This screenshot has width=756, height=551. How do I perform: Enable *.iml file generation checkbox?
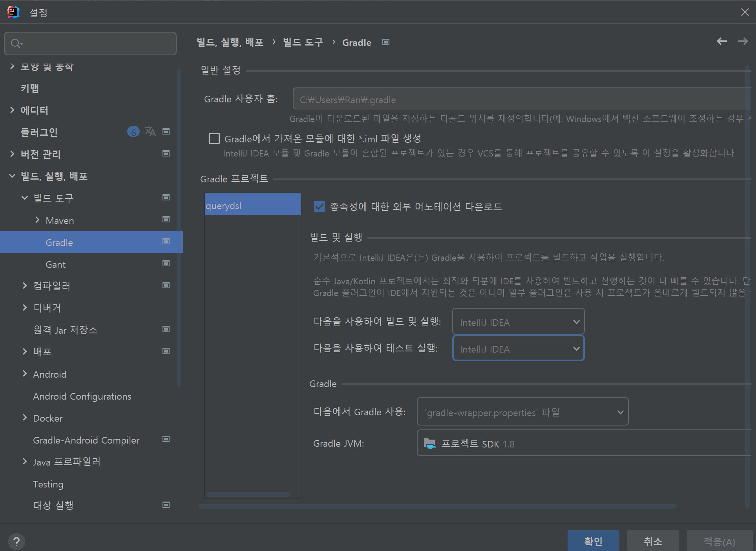point(214,138)
